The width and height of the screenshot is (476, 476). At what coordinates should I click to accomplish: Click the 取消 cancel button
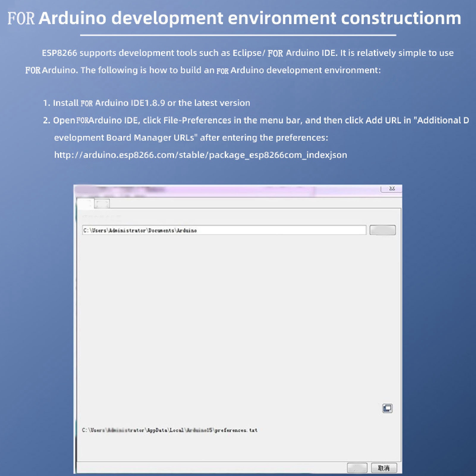(384, 468)
